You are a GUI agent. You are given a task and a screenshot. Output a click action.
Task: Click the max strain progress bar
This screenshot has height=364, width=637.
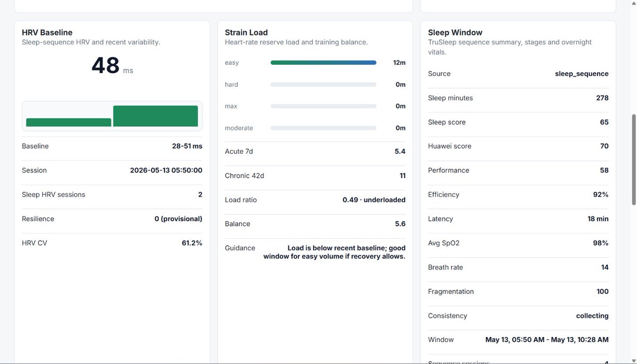click(323, 106)
